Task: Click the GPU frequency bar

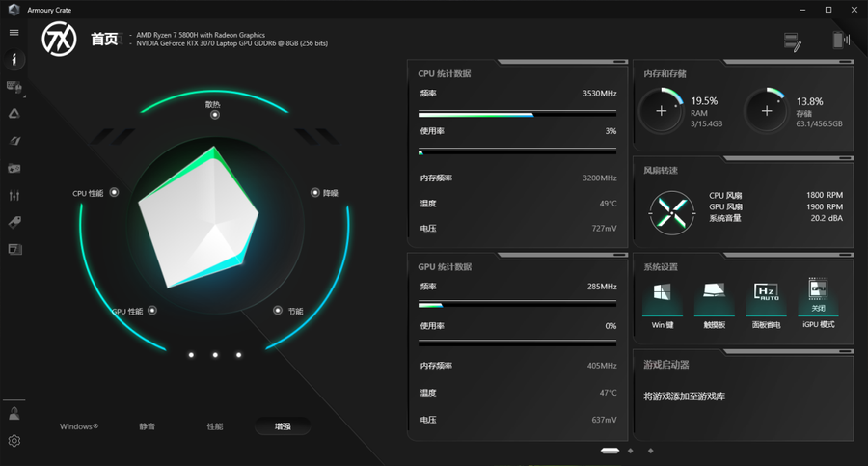Action: pos(517,304)
